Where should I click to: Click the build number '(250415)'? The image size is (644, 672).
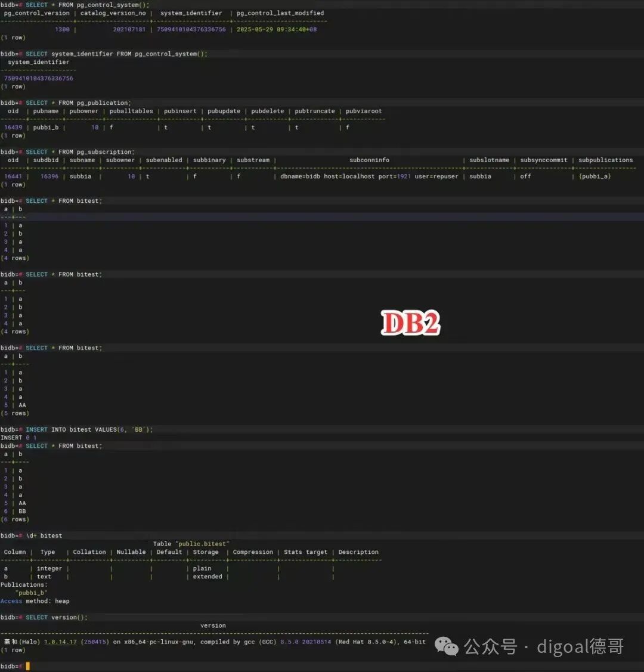tap(95, 642)
